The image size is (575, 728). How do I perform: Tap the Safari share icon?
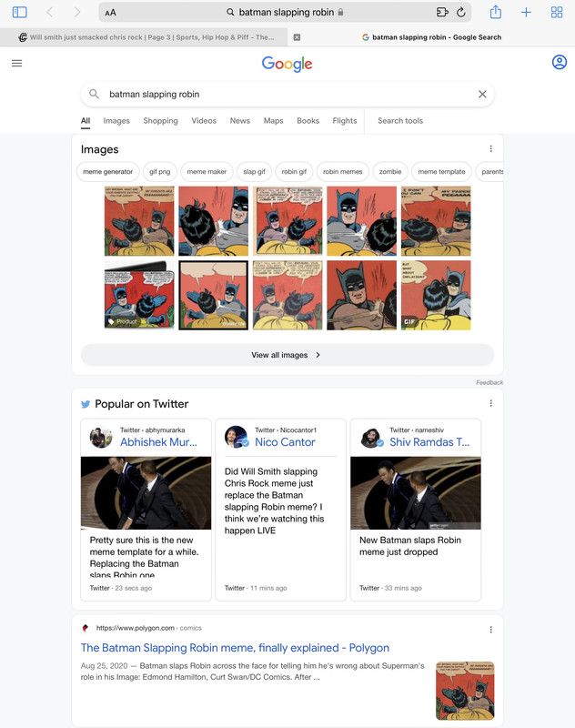coord(496,12)
